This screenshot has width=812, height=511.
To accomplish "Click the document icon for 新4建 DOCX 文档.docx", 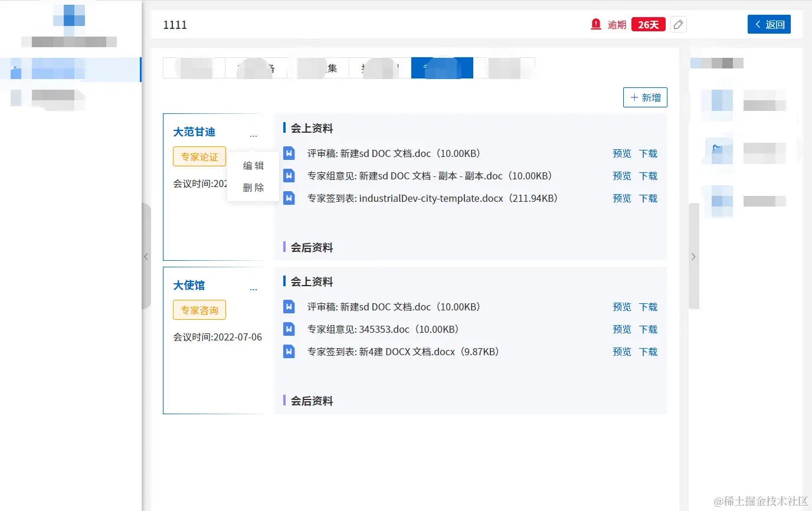I will (x=289, y=351).
